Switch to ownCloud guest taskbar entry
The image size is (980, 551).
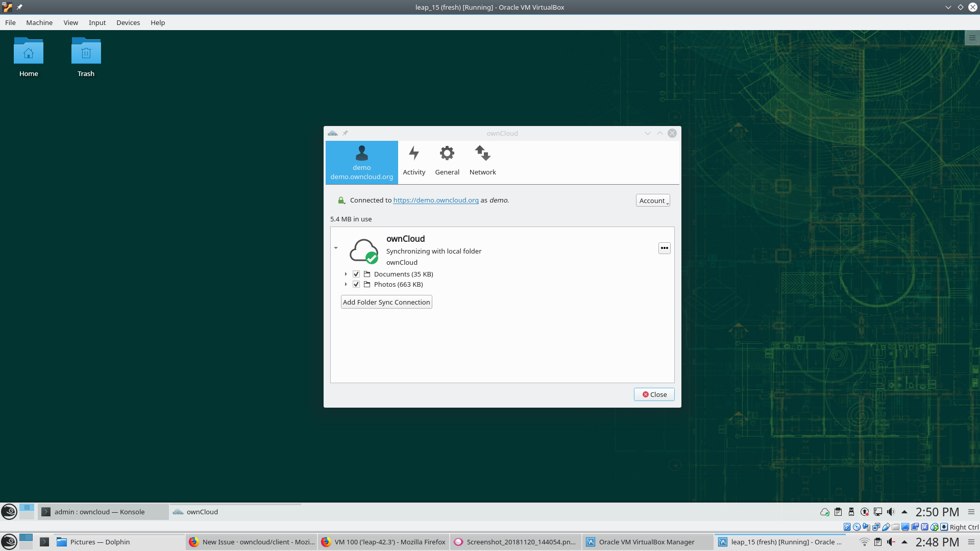(235, 512)
